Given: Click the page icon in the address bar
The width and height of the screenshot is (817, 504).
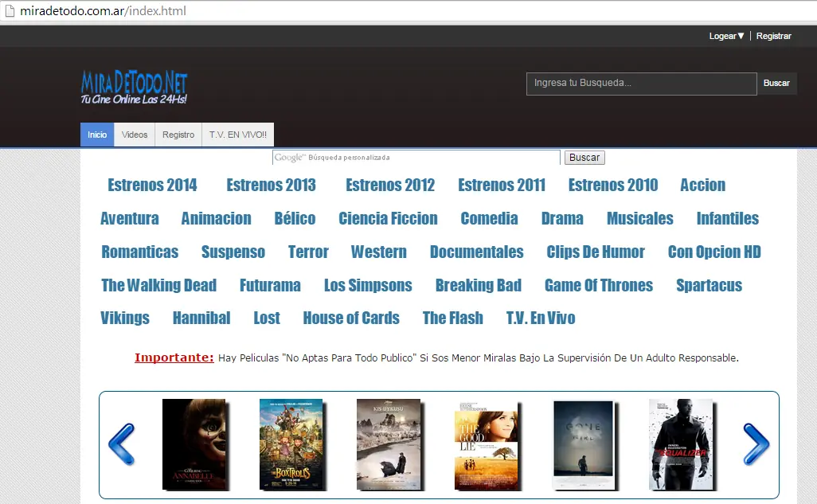Looking at the screenshot, I should 10,10.
